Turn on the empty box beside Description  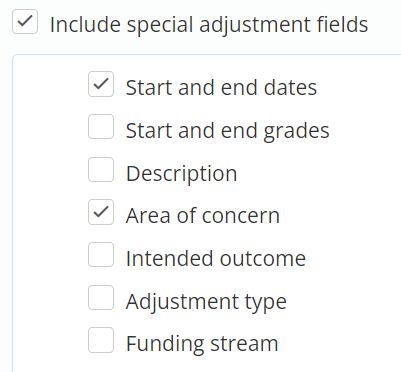[101, 169]
